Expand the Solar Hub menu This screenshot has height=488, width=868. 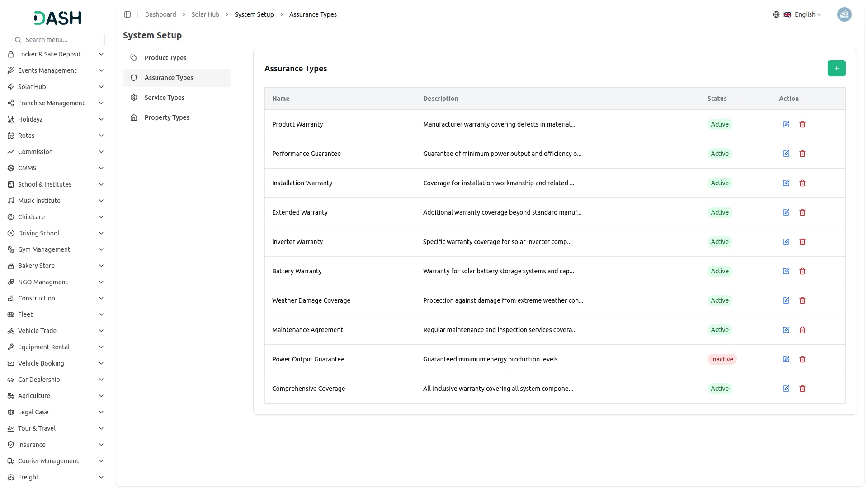click(x=56, y=87)
